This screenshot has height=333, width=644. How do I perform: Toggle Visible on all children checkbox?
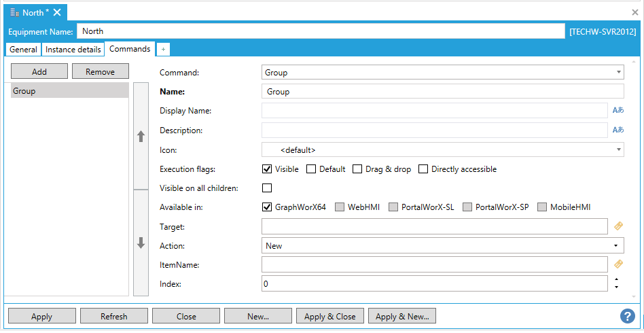(x=267, y=188)
